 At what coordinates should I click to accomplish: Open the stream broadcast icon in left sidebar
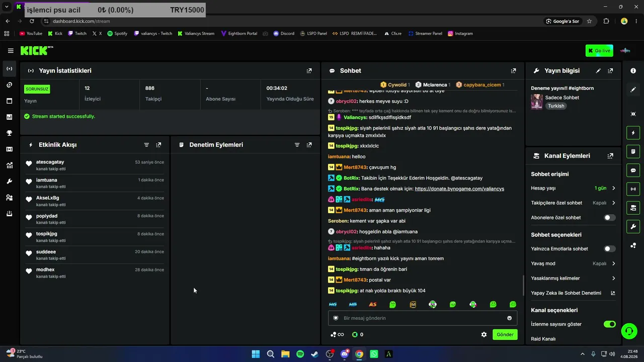(x=9, y=68)
